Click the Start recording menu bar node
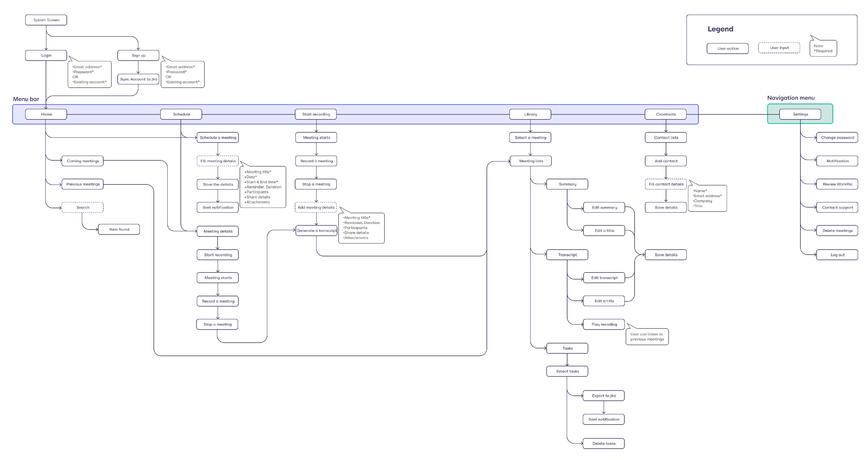 coord(316,114)
